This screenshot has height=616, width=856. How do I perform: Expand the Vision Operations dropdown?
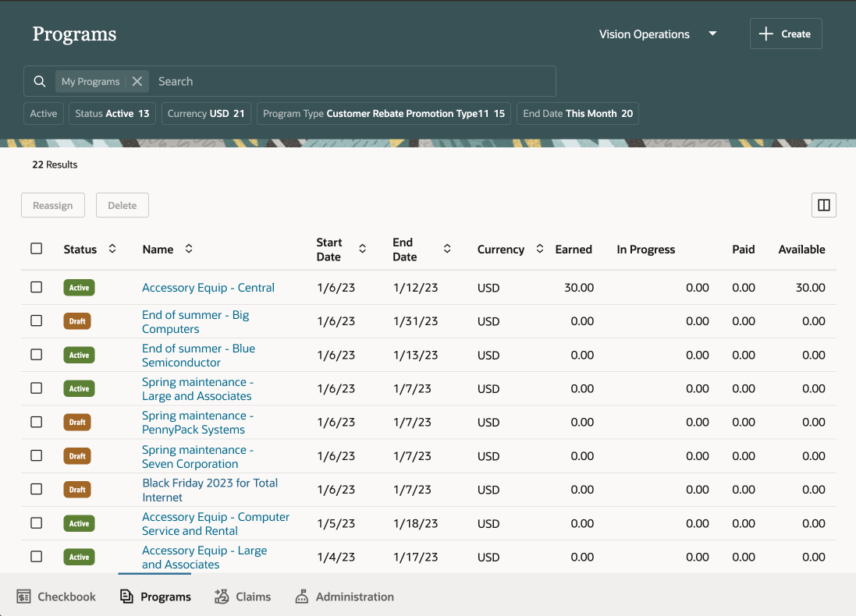pyautogui.click(x=712, y=34)
